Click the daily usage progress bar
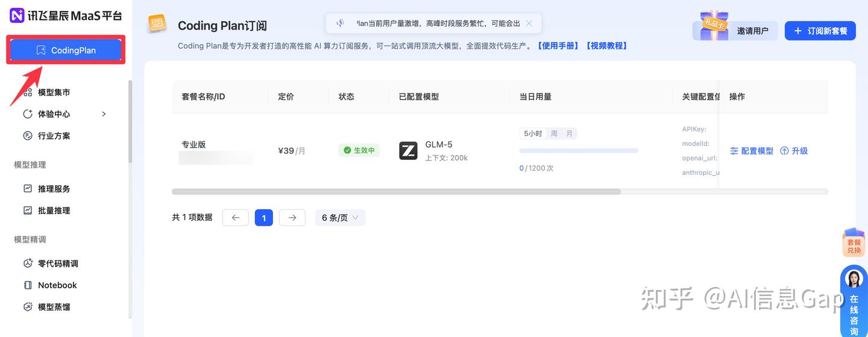This screenshot has height=337, width=868. (579, 151)
